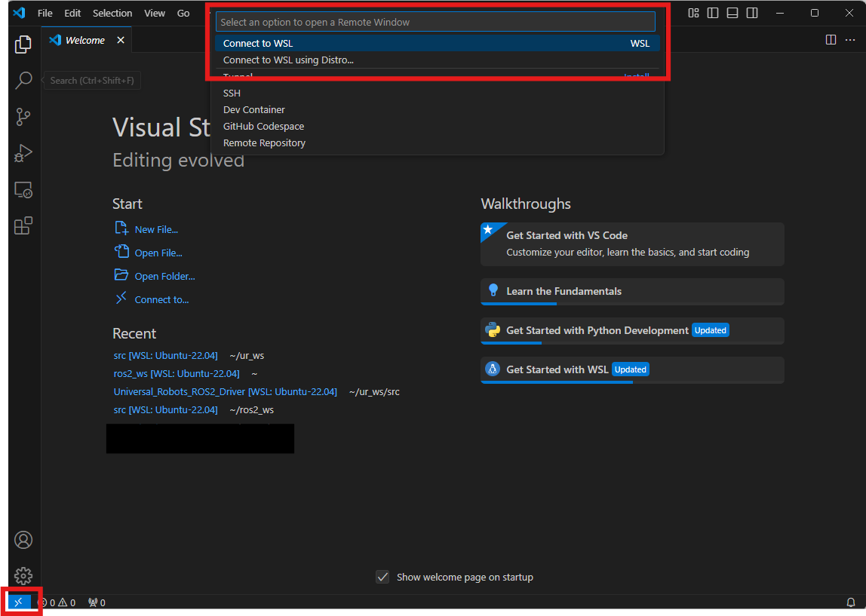Click the Python walkthrough icon
866x616 pixels.
(492, 330)
